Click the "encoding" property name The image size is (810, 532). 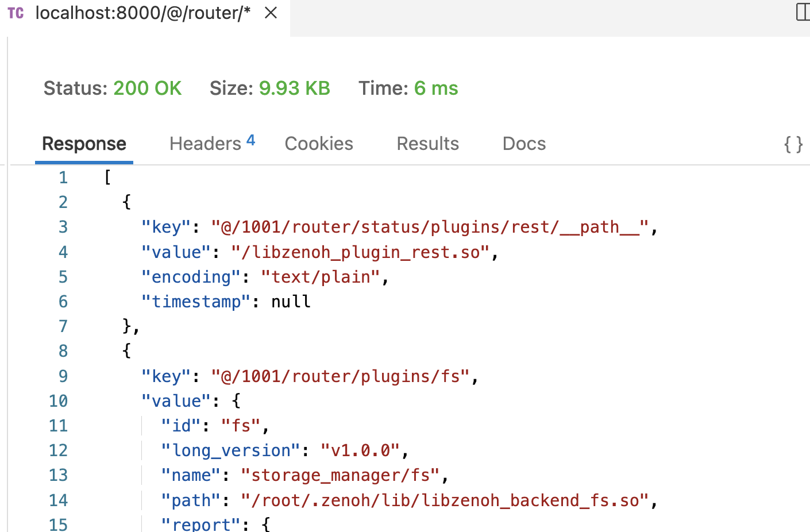191,277
